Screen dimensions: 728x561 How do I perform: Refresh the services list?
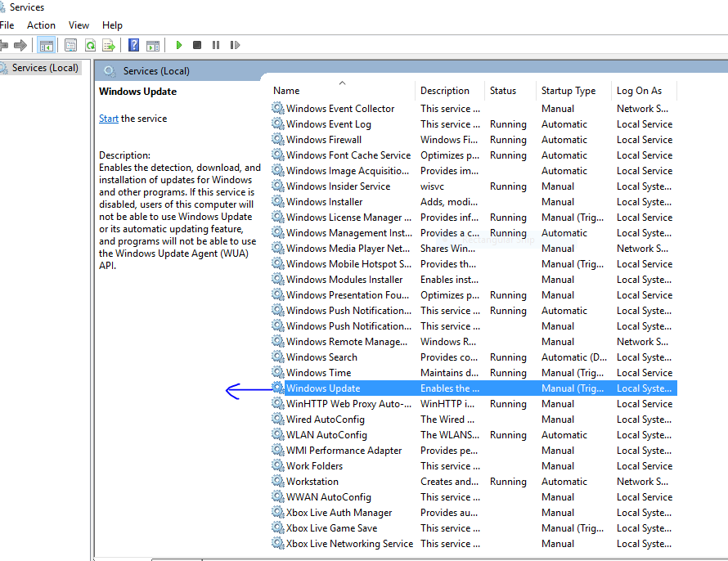click(90, 45)
